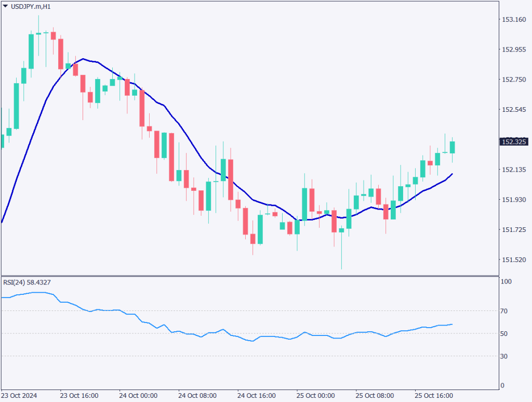This screenshot has width=532, height=402.
Task: Click the 25 Oct 00:00 time label
Action: 314,395
